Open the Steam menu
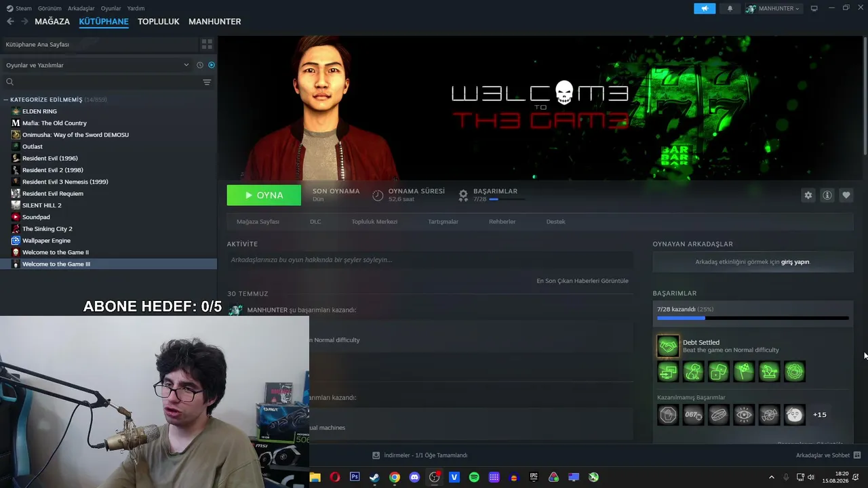 [24, 8]
